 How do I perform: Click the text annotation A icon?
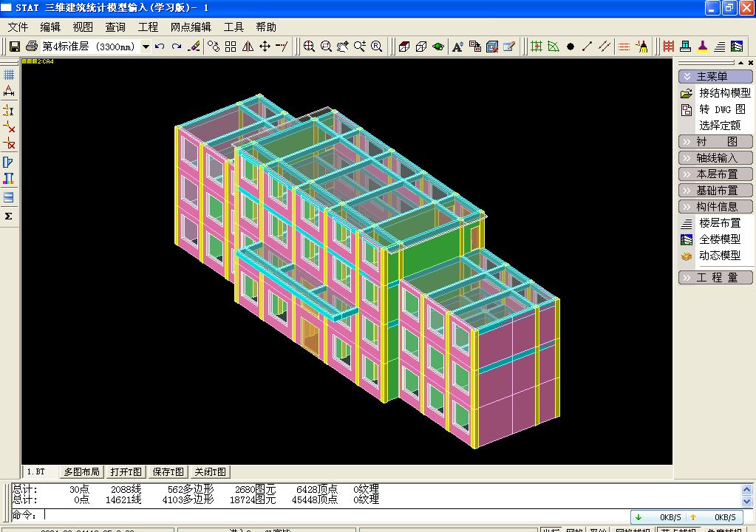click(x=457, y=47)
